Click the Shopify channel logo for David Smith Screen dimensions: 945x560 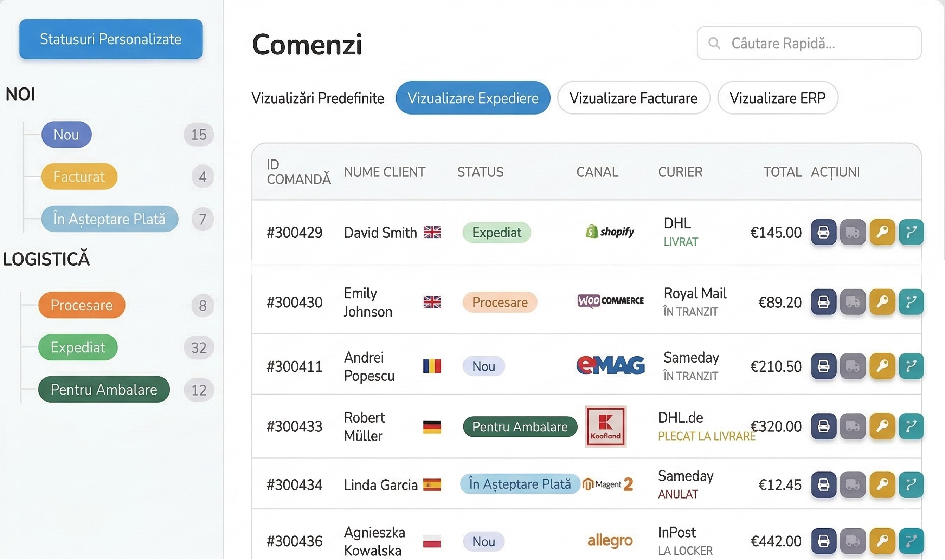point(609,231)
